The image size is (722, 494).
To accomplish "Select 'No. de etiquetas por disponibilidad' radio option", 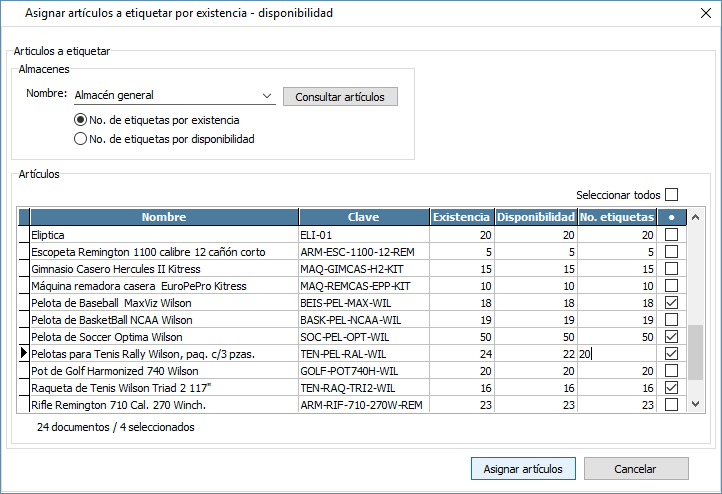I will pos(81,140).
